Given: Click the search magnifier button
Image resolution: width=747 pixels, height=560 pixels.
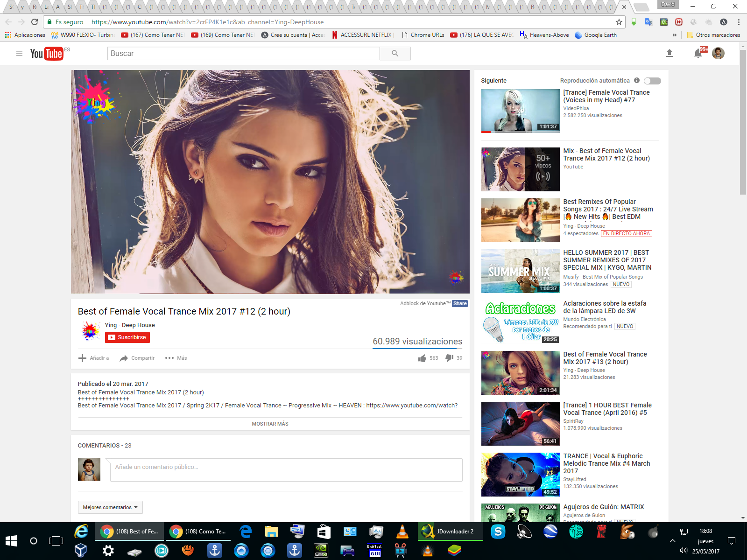Looking at the screenshot, I should tap(395, 54).
